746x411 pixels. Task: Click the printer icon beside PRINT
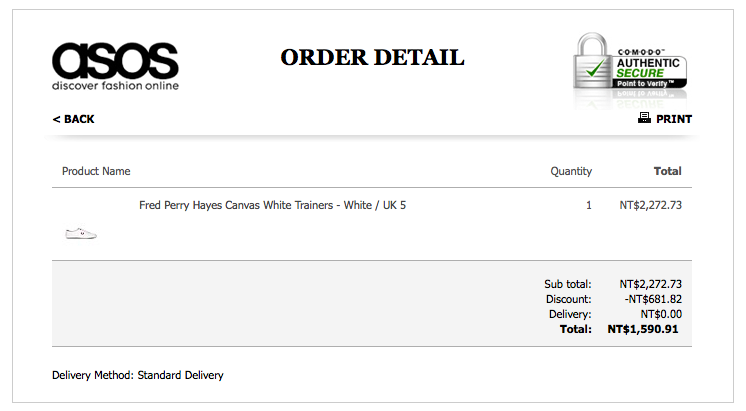click(644, 118)
